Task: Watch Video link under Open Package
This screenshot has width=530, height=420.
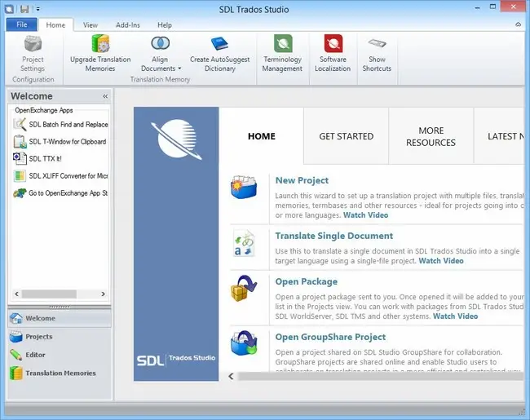Action: click(455, 316)
